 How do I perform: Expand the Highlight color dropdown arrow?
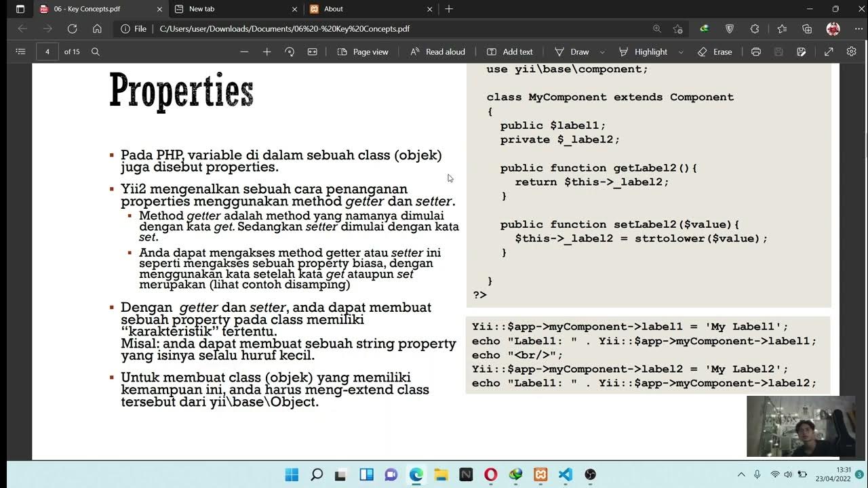coord(681,52)
